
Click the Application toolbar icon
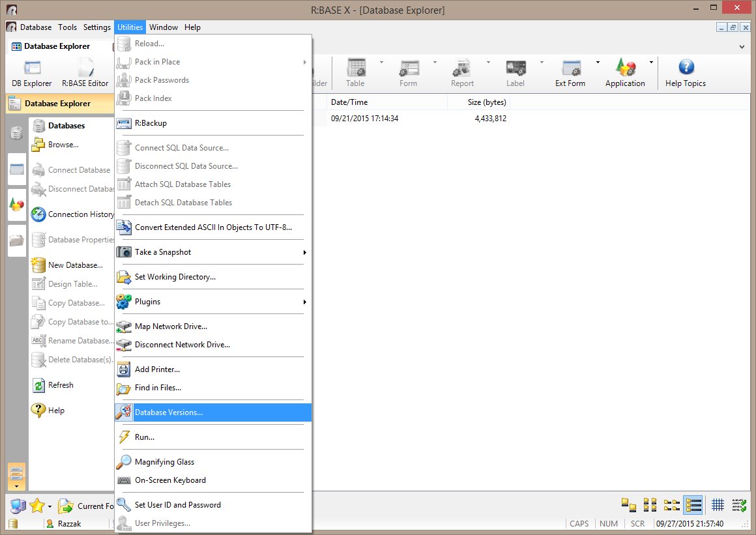point(624,72)
